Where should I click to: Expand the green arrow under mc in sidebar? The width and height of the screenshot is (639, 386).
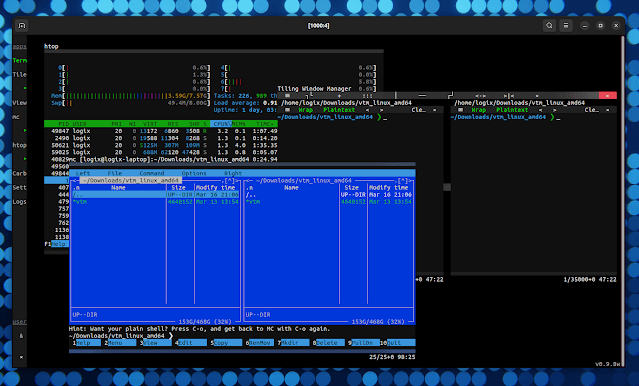(x=25, y=130)
